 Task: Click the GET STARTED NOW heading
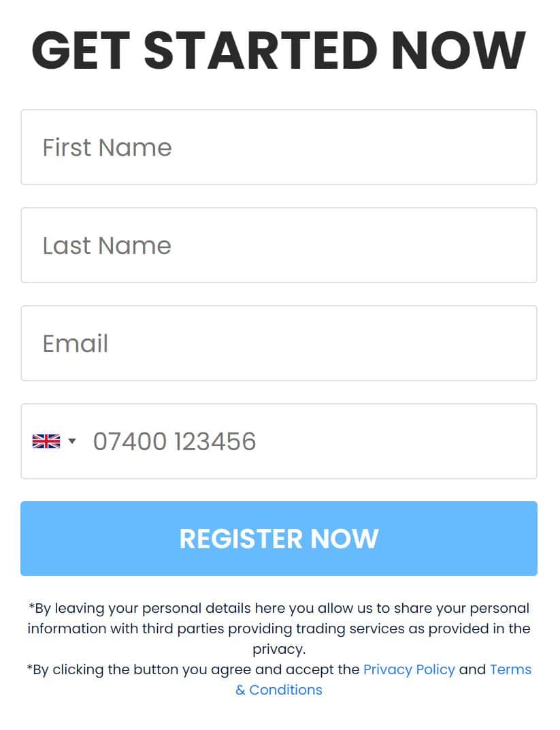[278, 50]
